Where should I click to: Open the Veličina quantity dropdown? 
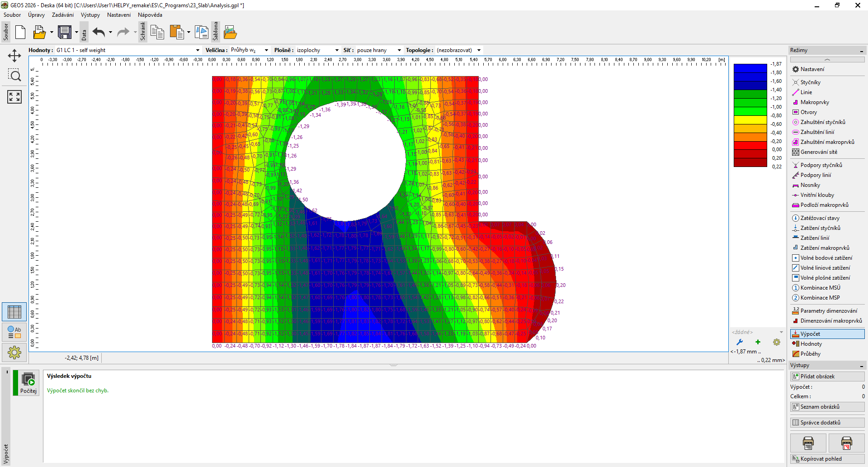click(266, 50)
